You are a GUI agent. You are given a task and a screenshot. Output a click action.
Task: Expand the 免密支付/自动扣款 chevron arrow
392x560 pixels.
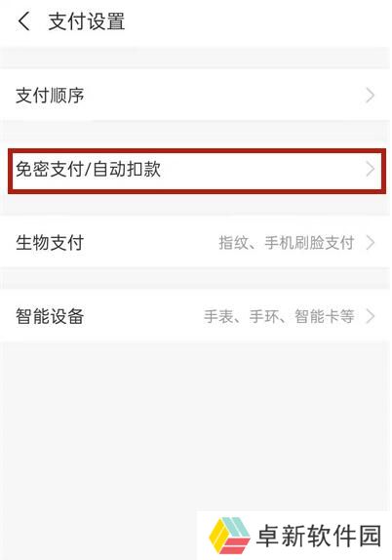coord(371,170)
